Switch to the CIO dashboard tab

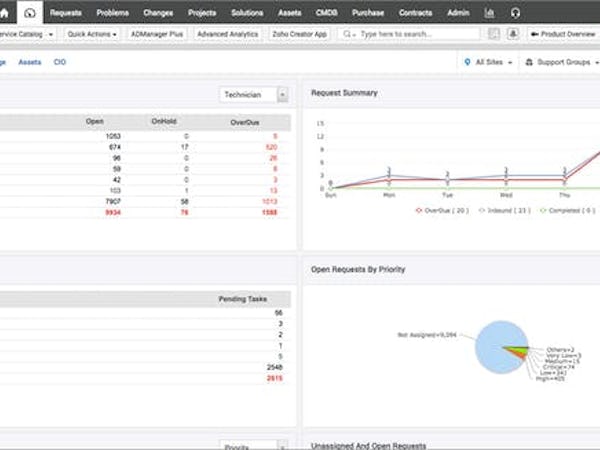(x=60, y=62)
